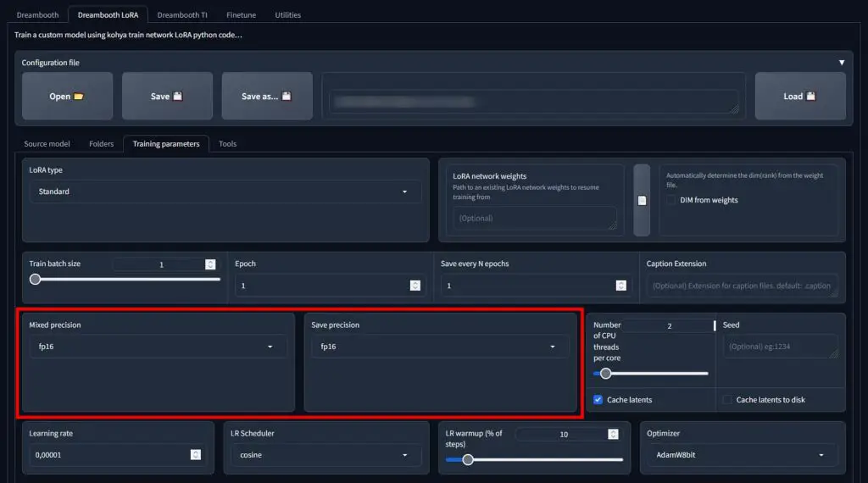Open the Save precision dropdown
Image resolution: width=868 pixels, height=483 pixels.
coord(440,347)
